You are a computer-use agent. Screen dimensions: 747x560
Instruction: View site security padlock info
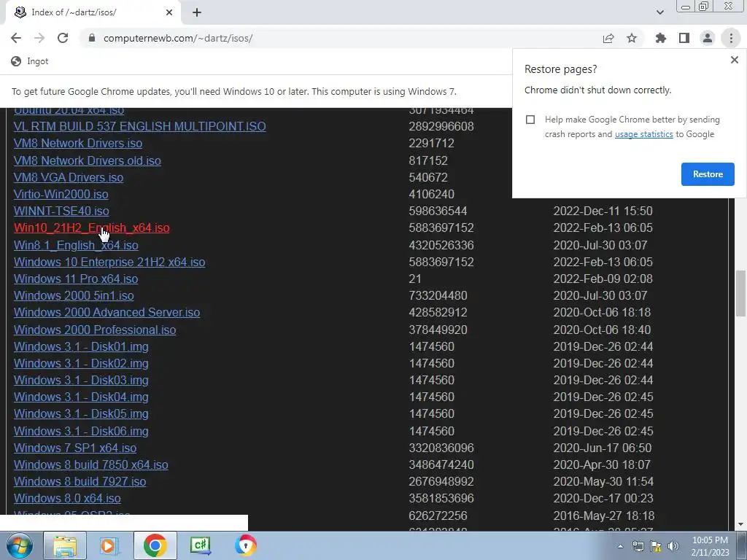92,38
